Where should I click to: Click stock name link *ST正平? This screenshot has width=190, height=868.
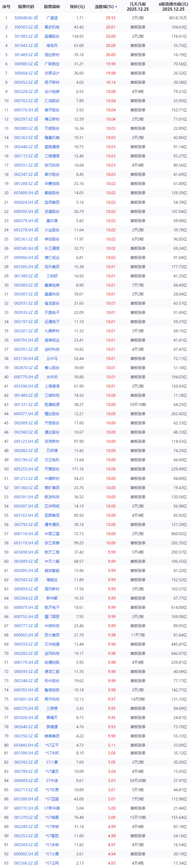[x=52, y=745]
